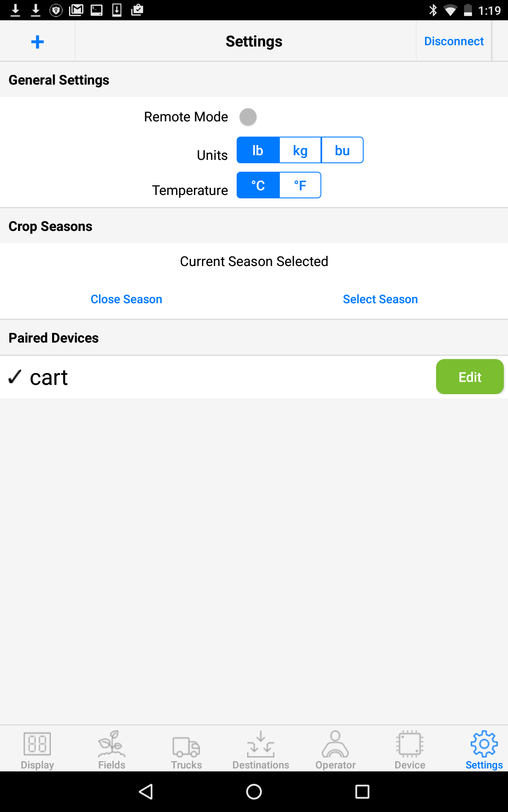The height and width of the screenshot is (812, 508).
Task: Open the Destinations tab icon
Action: pos(261,744)
